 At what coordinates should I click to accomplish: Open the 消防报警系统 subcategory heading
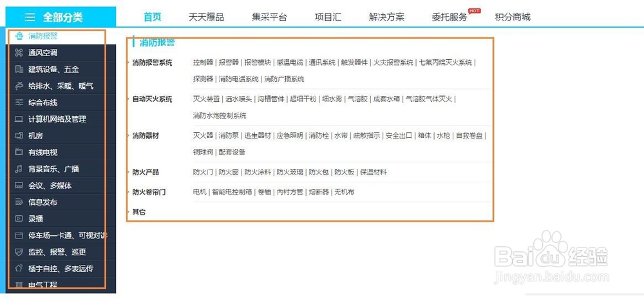(152, 63)
